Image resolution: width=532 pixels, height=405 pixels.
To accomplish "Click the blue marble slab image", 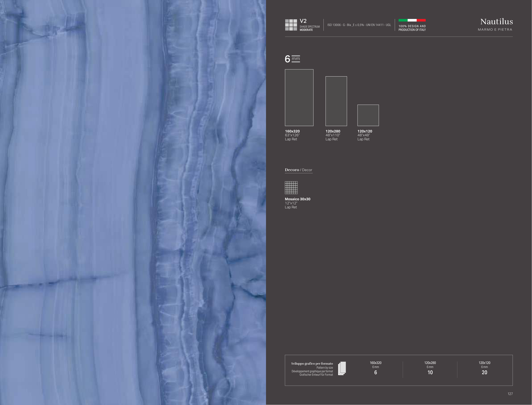I will tap(133, 202).
